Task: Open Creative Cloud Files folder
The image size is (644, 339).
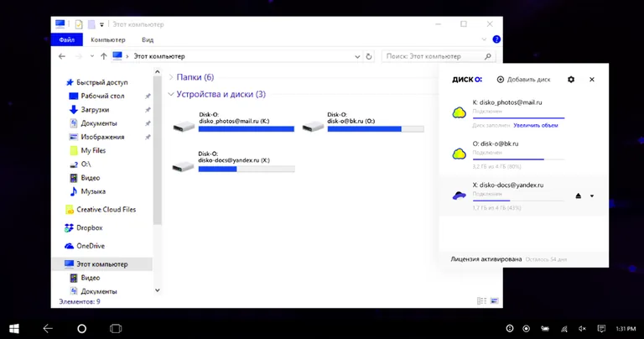Action: point(106,210)
